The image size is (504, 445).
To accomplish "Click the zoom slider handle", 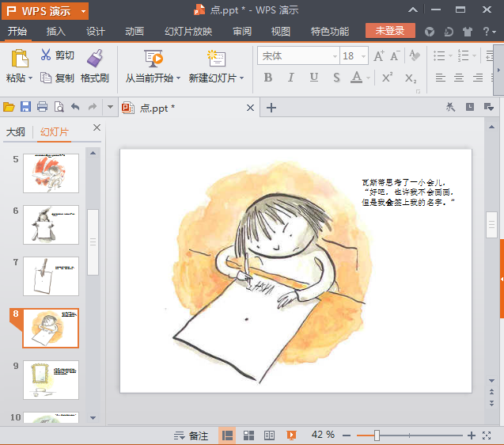I will click(x=377, y=435).
